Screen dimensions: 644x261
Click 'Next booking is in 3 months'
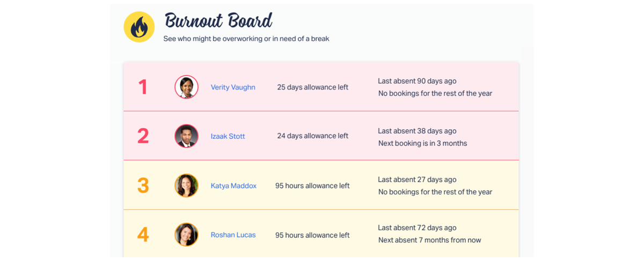click(422, 143)
